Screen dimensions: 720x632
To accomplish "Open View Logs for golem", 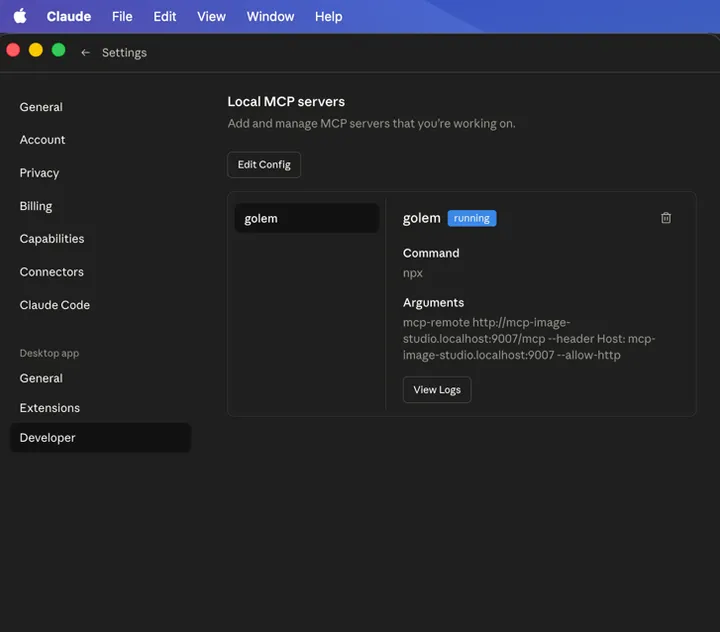I will pos(437,389).
